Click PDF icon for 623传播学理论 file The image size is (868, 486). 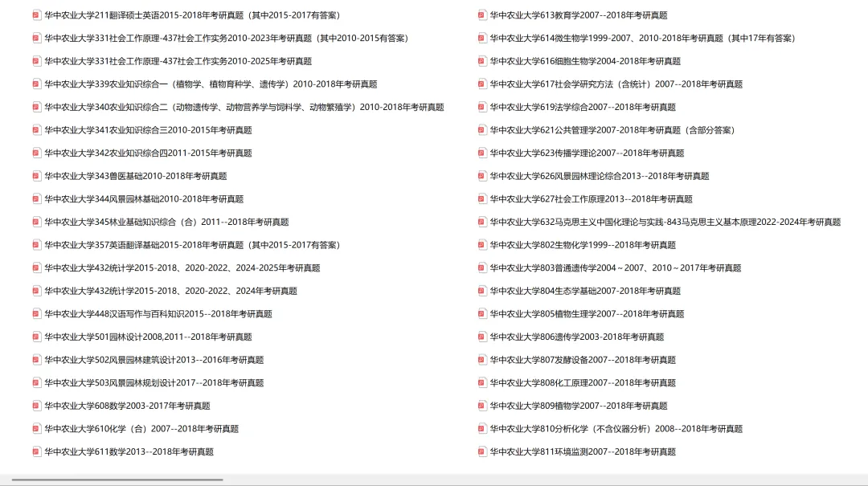pos(481,153)
